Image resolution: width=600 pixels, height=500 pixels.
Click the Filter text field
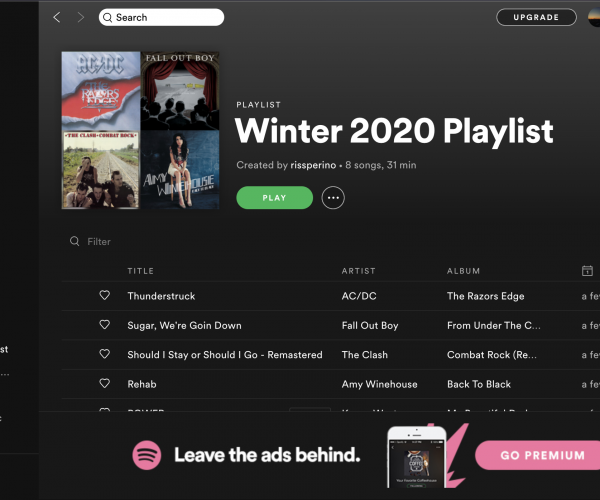99,242
